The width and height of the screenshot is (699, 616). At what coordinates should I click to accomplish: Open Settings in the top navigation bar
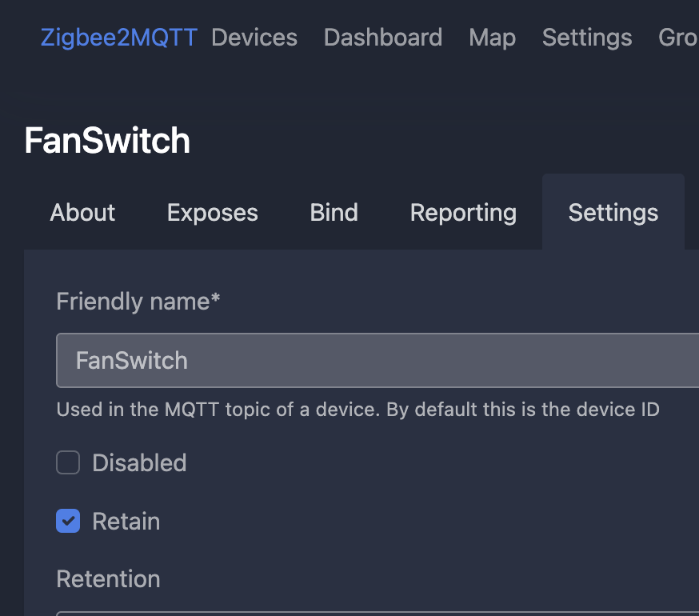click(x=587, y=38)
